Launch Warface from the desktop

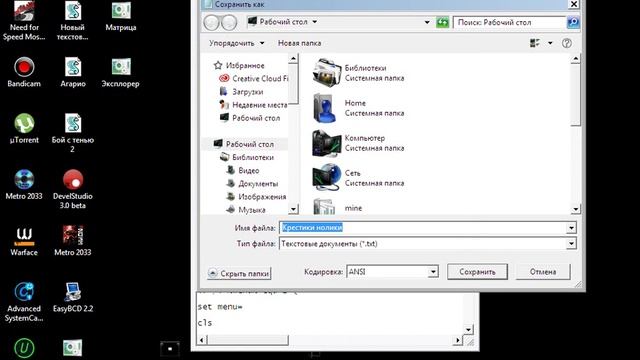(x=24, y=241)
